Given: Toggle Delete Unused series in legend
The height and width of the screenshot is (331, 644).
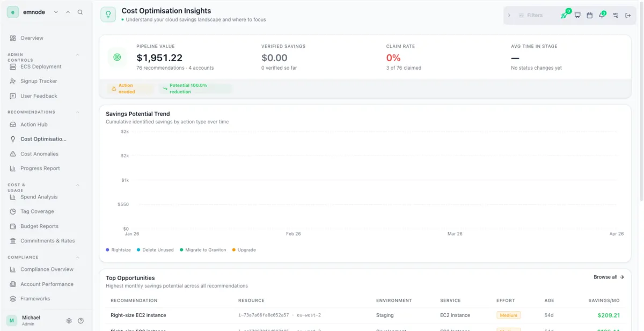Looking at the screenshot, I should pyautogui.click(x=155, y=250).
